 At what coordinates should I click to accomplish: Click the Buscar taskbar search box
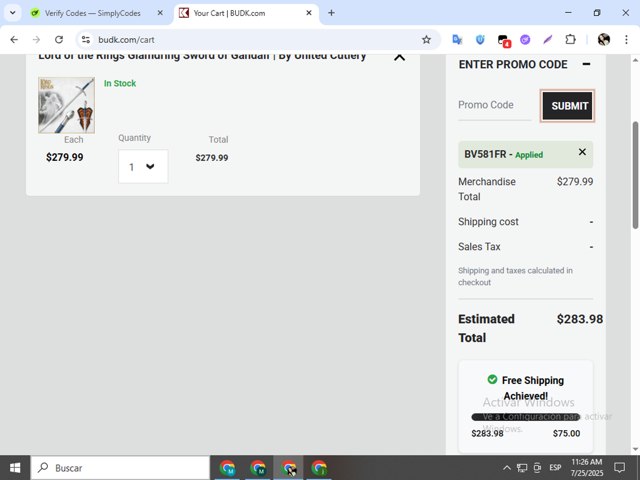(120, 468)
